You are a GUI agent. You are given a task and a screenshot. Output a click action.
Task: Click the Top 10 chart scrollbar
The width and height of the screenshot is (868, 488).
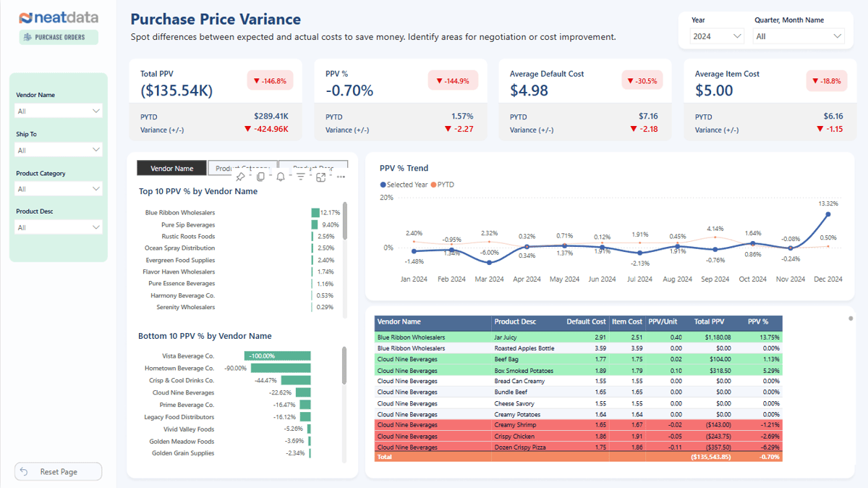tap(345, 221)
